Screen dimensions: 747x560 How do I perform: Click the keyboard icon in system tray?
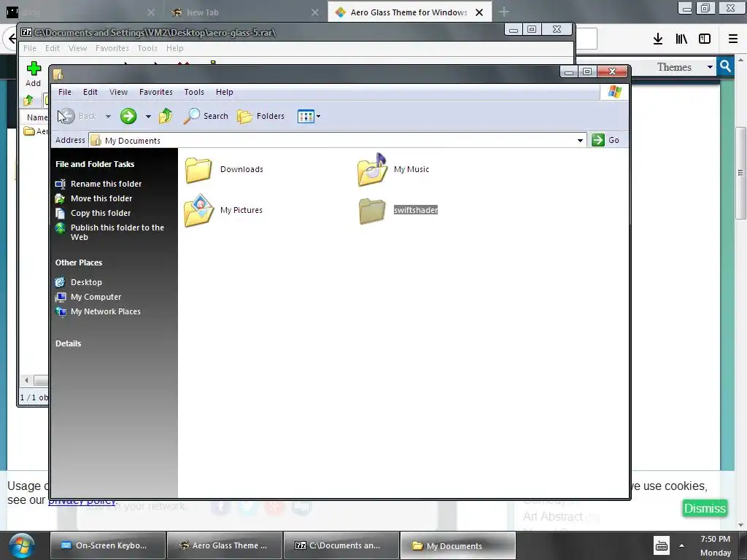[661, 545]
